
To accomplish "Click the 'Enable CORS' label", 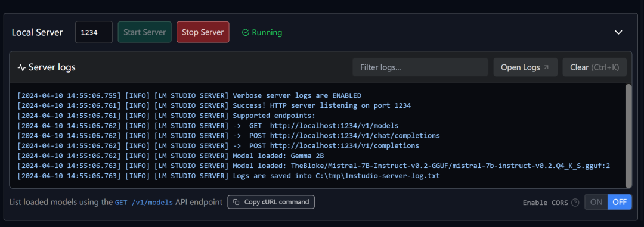I will [546, 203].
